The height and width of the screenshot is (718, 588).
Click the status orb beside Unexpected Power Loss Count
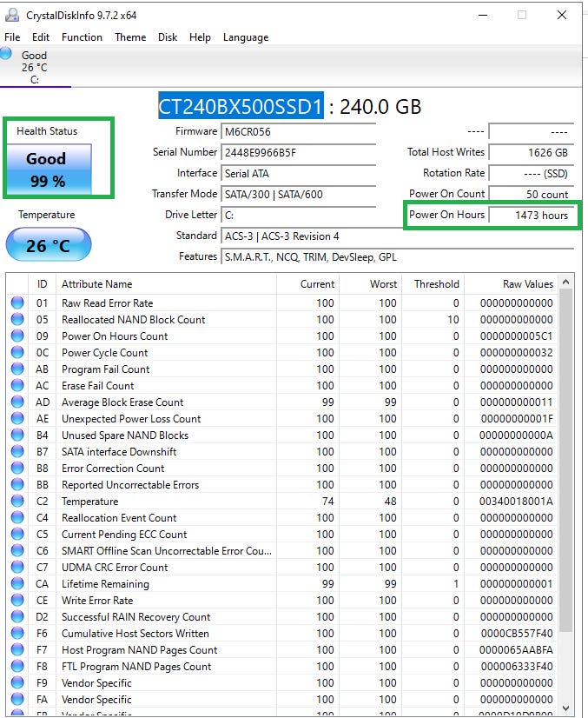pyautogui.click(x=17, y=419)
